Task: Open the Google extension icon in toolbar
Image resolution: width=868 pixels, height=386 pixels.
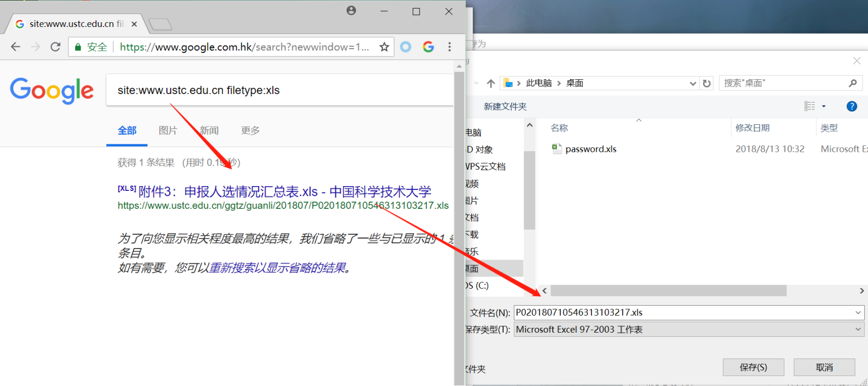Action: tap(428, 47)
